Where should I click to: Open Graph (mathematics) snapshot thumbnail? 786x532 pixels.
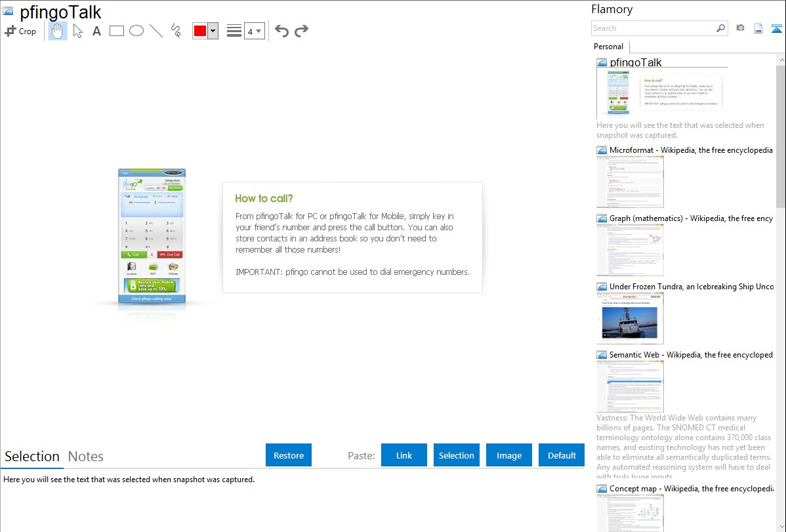click(x=631, y=250)
